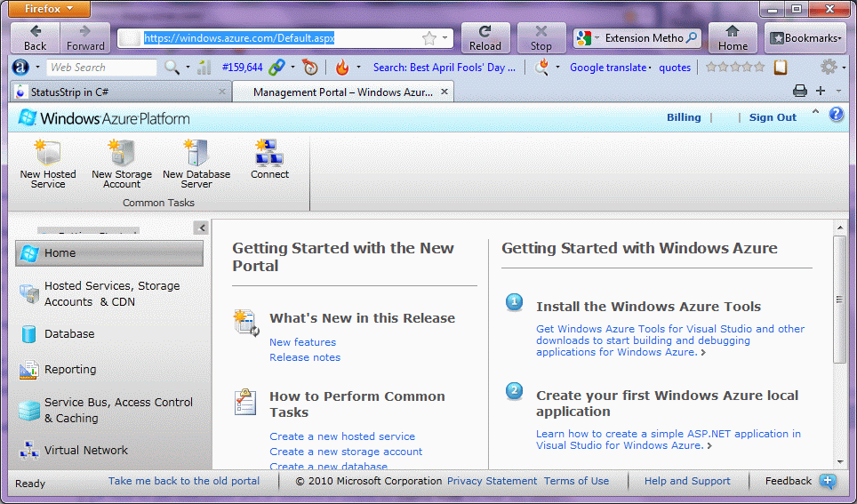The image size is (857, 504).
Task: Open the Release notes link
Action: tap(304, 357)
